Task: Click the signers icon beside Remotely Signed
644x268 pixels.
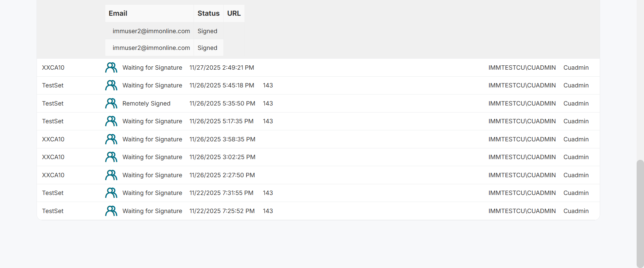Action: pyautogui.click(x=111, y=104)
